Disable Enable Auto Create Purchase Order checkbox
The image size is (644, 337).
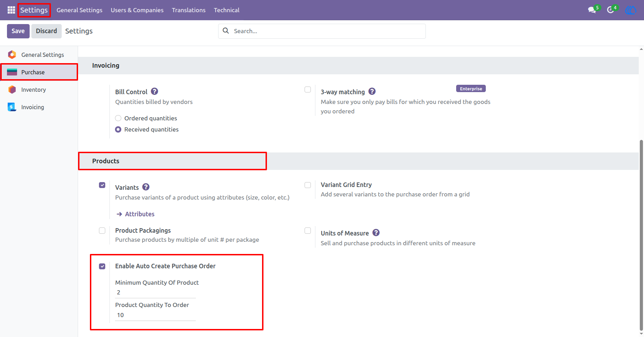[x=102, y=266]
